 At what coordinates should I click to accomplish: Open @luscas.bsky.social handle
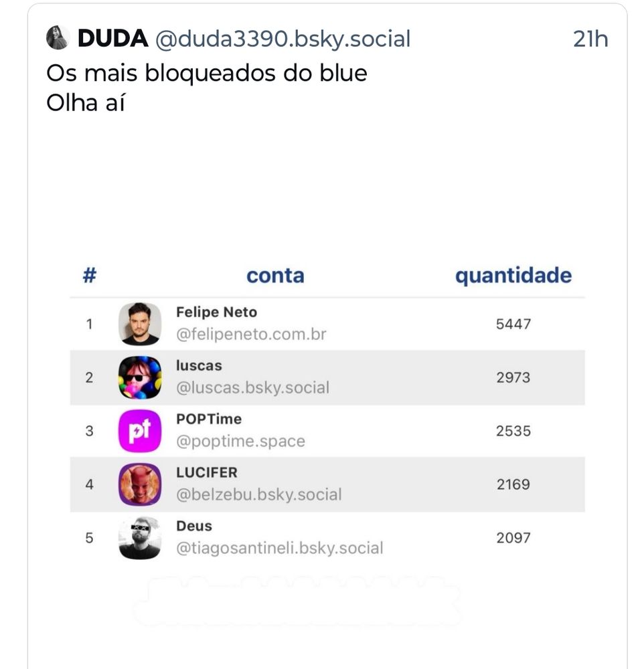pyautogui.click(x=253, y=387)
